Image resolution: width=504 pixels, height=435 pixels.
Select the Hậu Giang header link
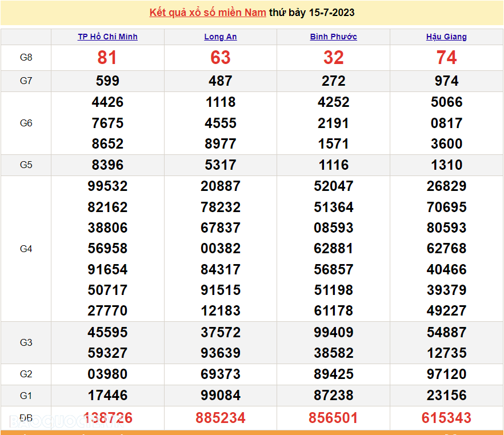click(446, 37)
